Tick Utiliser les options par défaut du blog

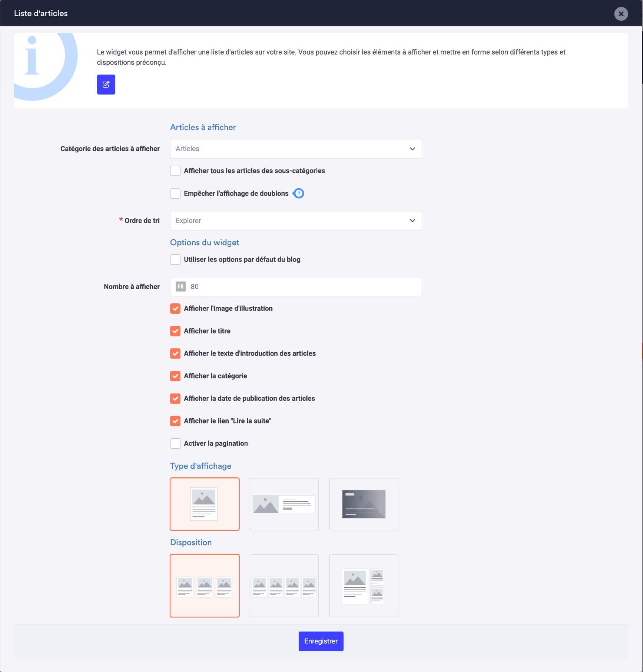point(175,260)
